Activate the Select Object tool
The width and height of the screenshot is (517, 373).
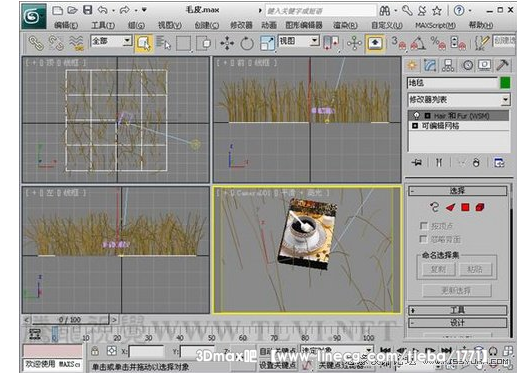pos(144,43)
